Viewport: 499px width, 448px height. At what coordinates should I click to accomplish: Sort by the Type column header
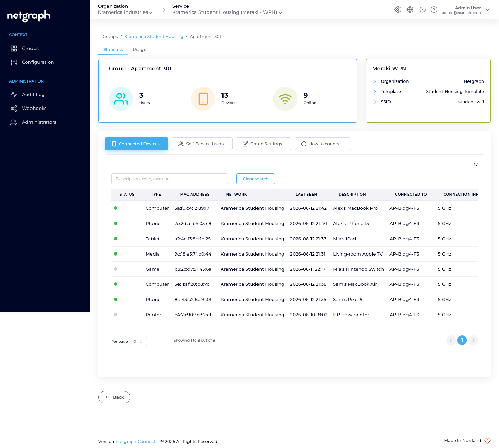156,195
